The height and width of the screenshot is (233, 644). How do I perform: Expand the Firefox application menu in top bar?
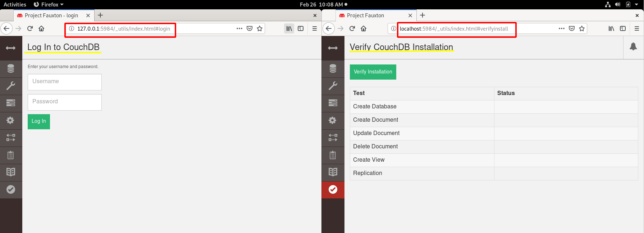49,5
